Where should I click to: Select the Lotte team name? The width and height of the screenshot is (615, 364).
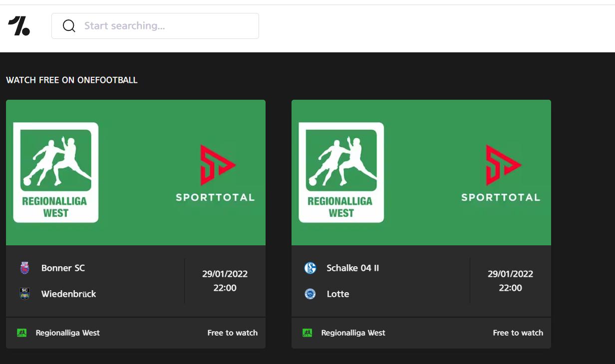point(338,294)
